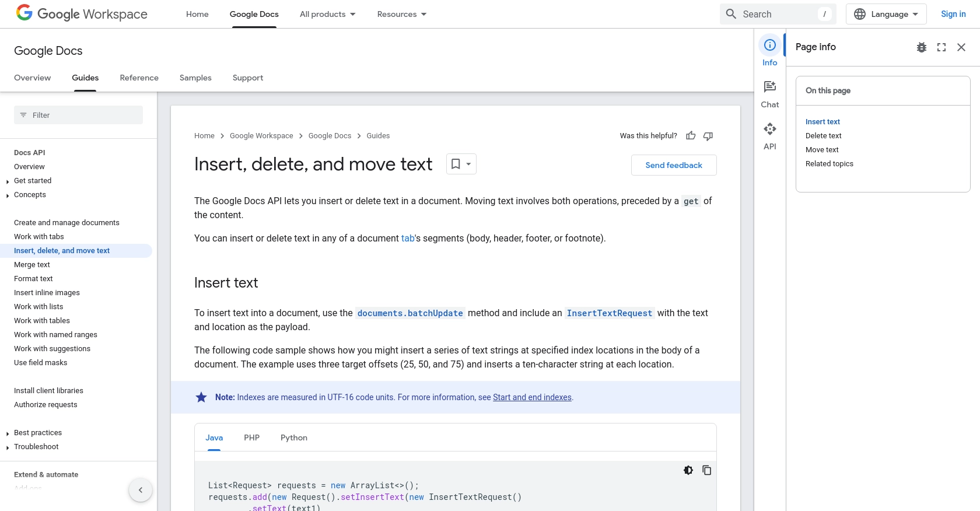Select the PHP code tab
This screenshot has width=980, height=511.
[x=252, y=437]
